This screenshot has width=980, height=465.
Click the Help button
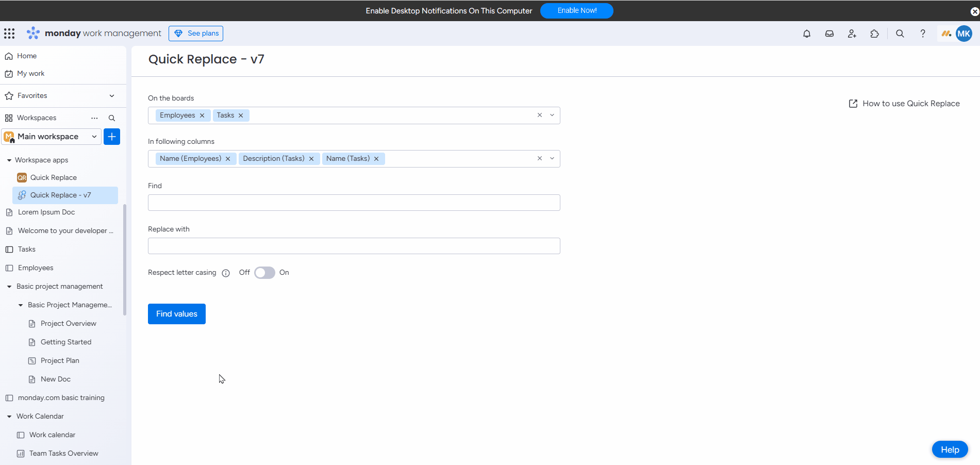950,450
